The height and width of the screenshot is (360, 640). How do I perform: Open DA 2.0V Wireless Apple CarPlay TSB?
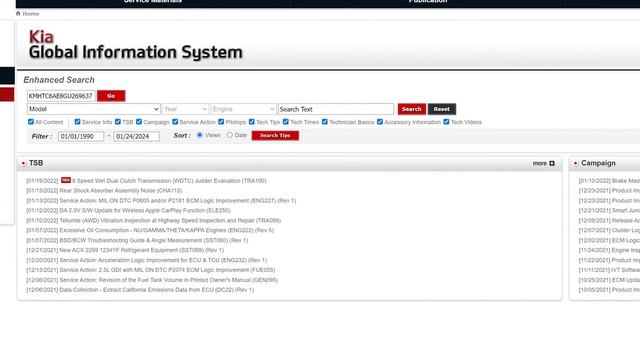[x=145, y=211]
